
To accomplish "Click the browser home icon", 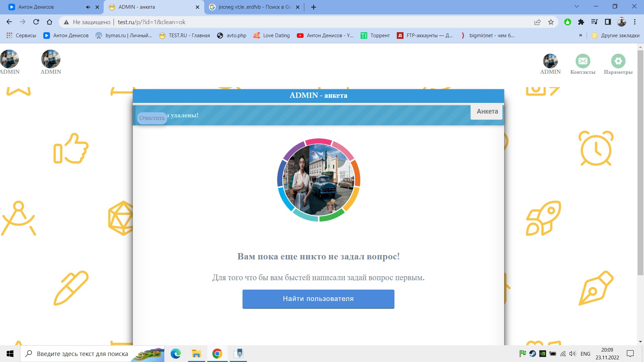I will pos(50,22).
